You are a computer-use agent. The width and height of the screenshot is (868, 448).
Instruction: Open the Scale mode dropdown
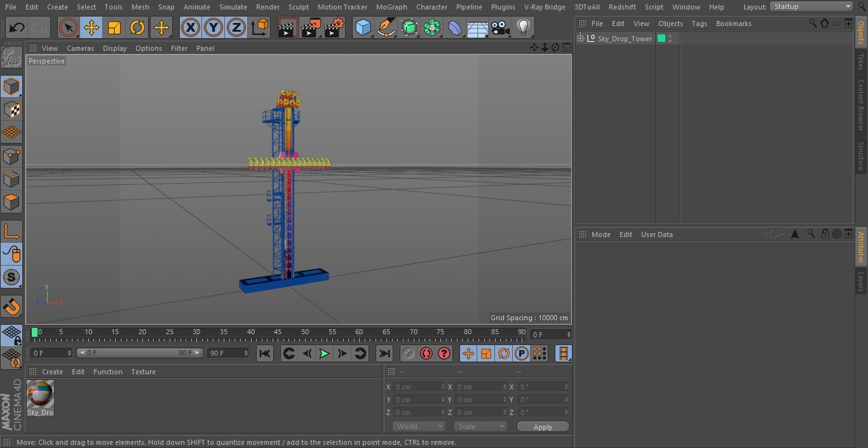pyautogui.click(x=480, y=426)
